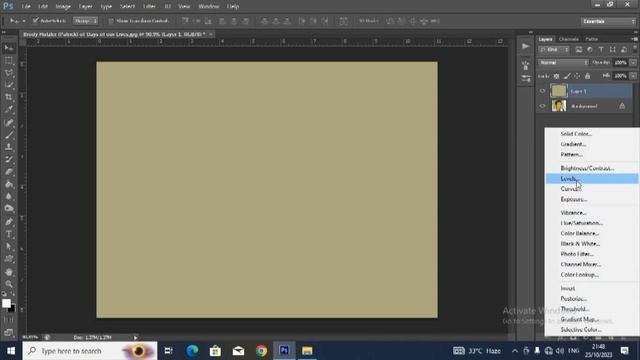This screenshot has width=640, height=360.
Task: Choose Gradient from adjustment menu
Action: coord(592,144)
